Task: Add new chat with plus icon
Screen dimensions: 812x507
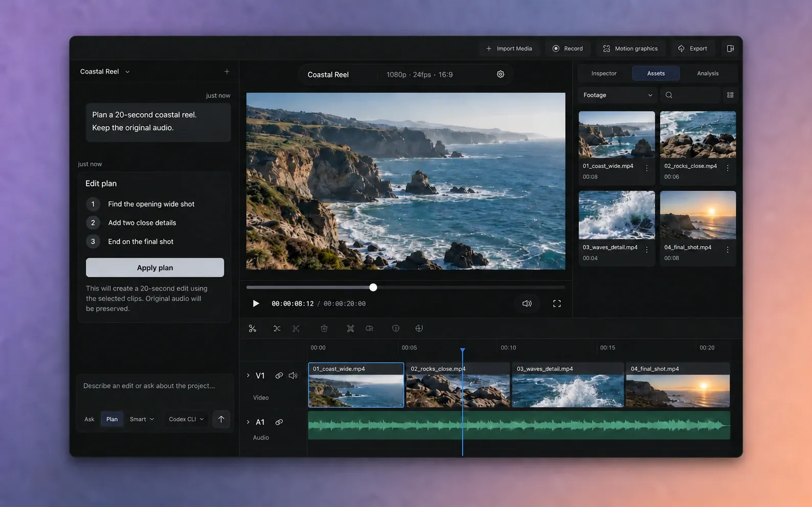Action: click(227, 72)
